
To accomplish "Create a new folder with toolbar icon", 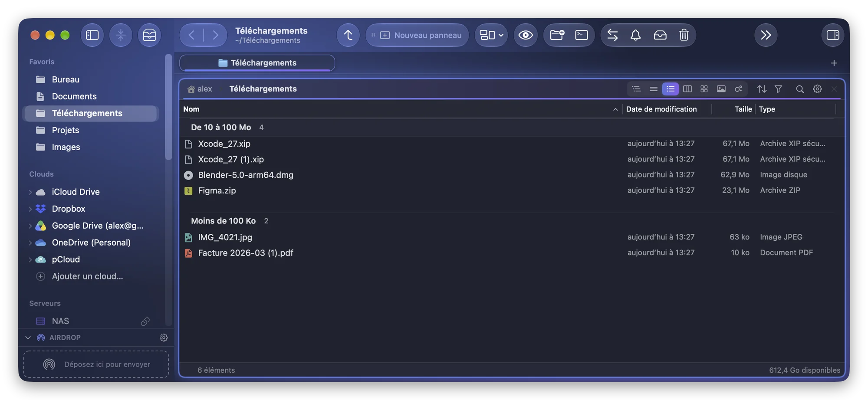I will pos(557,35).
